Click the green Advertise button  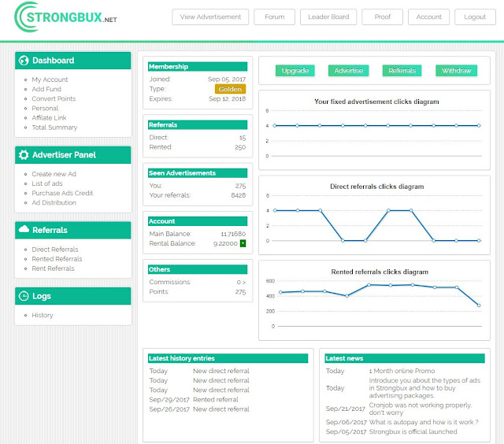(x=349, y=71)
